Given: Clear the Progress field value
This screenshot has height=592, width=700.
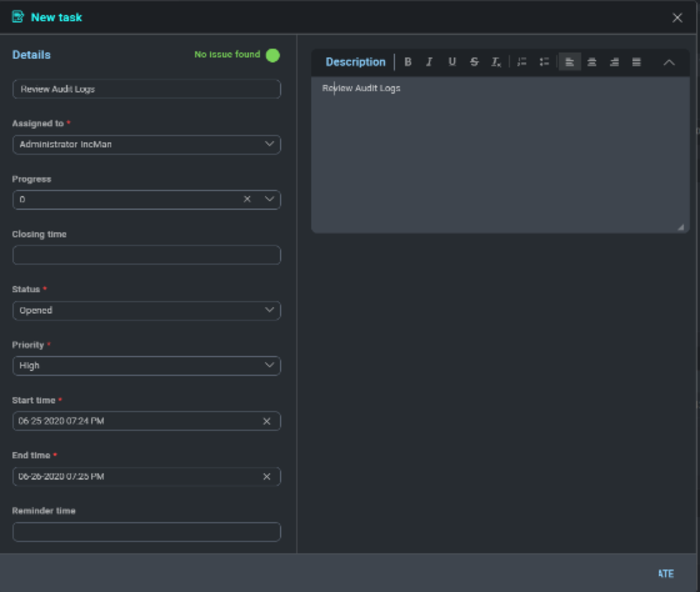Looking at the screenshot, I should pos(247,199).
